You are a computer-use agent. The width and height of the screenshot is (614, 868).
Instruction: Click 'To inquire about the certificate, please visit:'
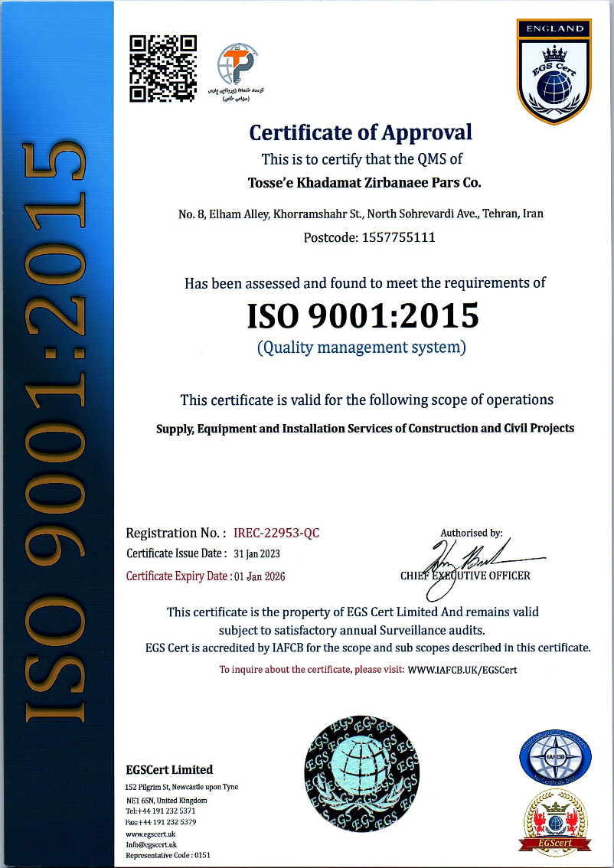coord(312,670)
